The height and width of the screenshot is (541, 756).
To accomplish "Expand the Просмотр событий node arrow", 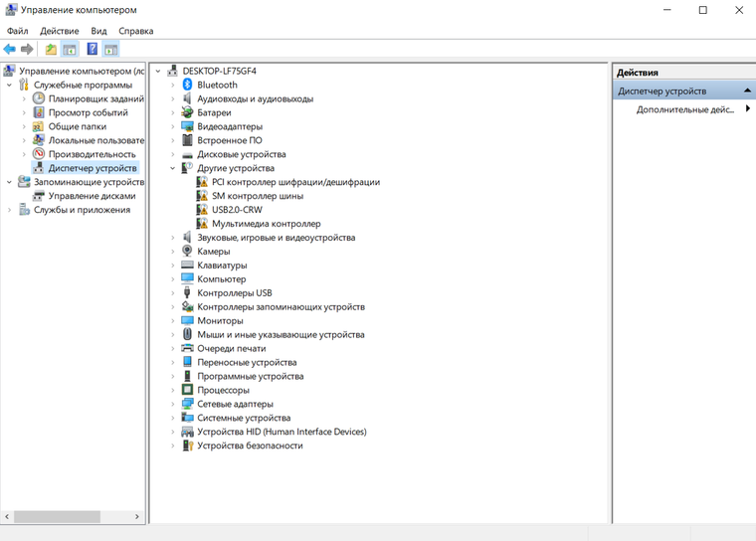I will (24, 112).
